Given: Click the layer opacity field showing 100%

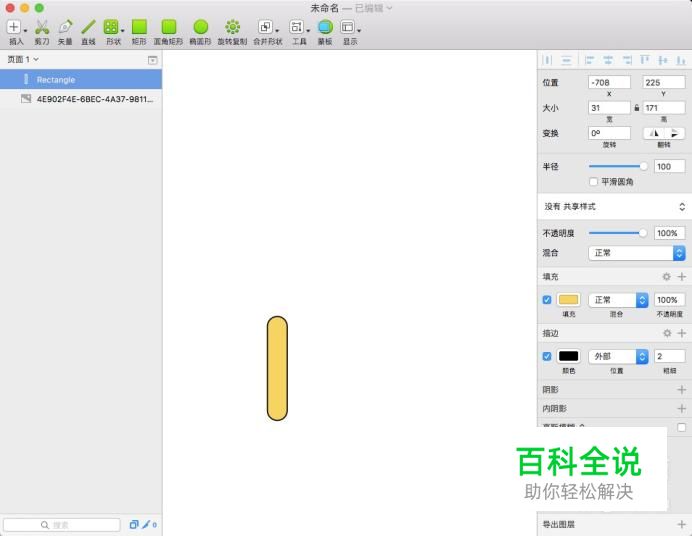Looking at the screenshot, I should coord(669,233).
